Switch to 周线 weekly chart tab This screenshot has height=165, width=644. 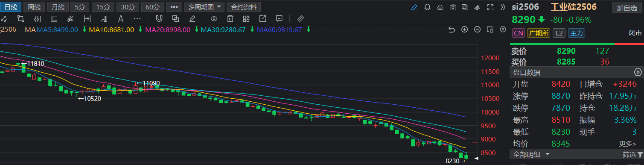pos(35,7)
